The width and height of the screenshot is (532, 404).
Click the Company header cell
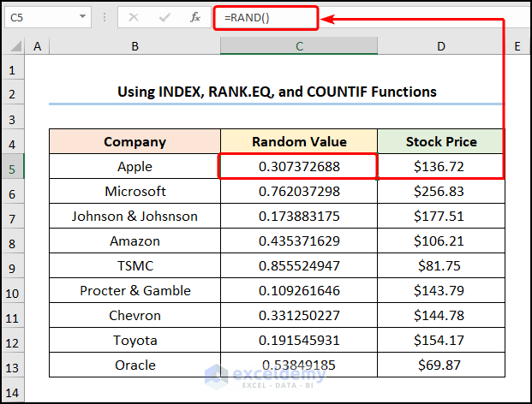pyautogui.click(x=134, y=142)
